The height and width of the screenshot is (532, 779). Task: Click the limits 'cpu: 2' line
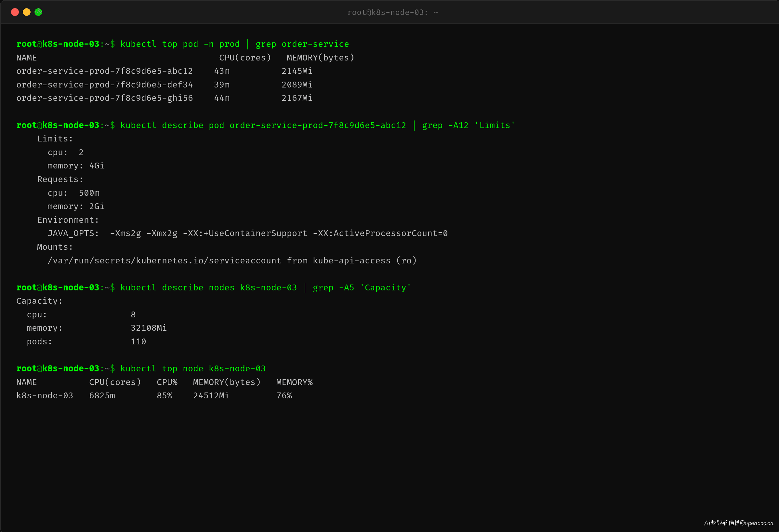[x=66, y=153]
